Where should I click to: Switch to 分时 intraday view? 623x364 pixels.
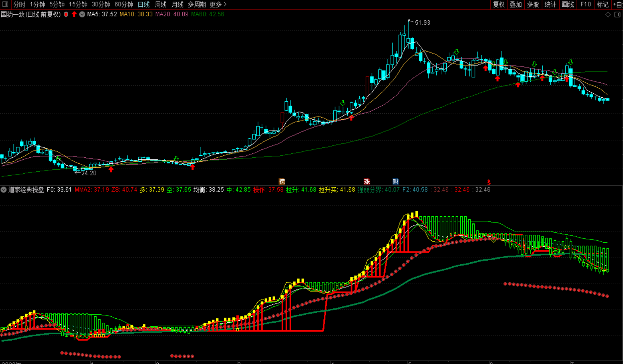coord(19,4)
